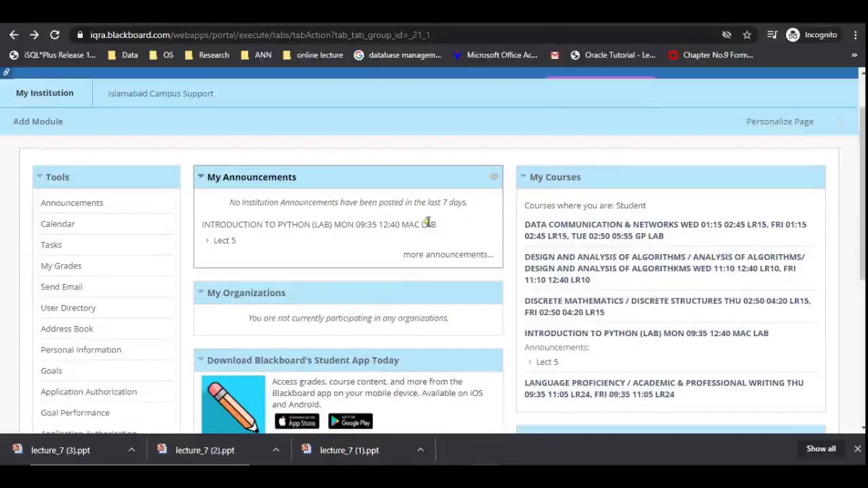Open the ANN bookmarks folder
868x488 pixels.
[256, 55]
